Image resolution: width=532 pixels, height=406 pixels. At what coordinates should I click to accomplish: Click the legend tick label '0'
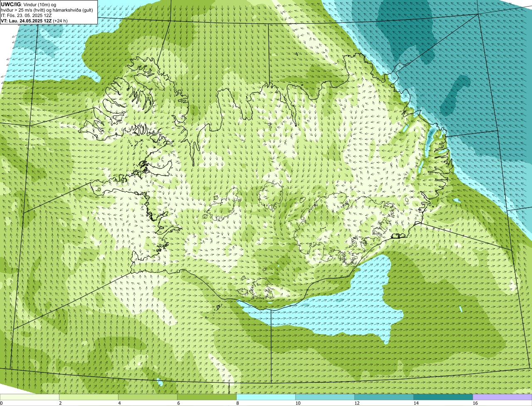(1, 403)
